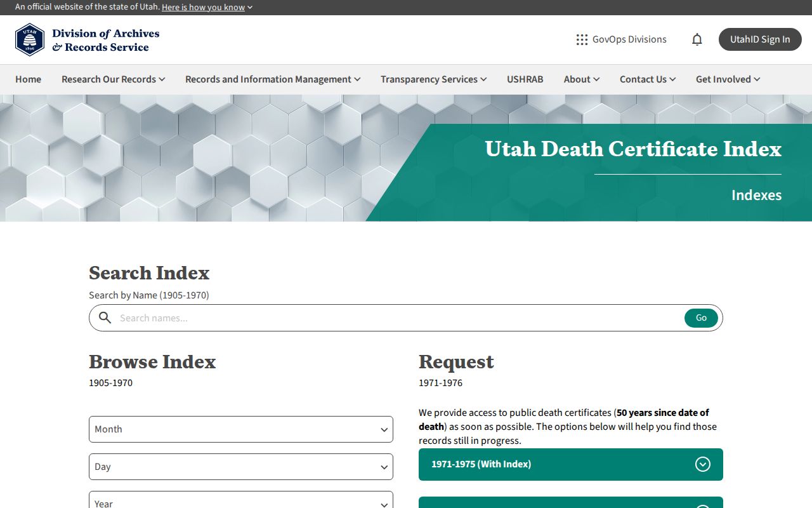Go to Division of Archives home title
Image resolution: width=812 pixels, height=508 pixels.
point(105,40)
